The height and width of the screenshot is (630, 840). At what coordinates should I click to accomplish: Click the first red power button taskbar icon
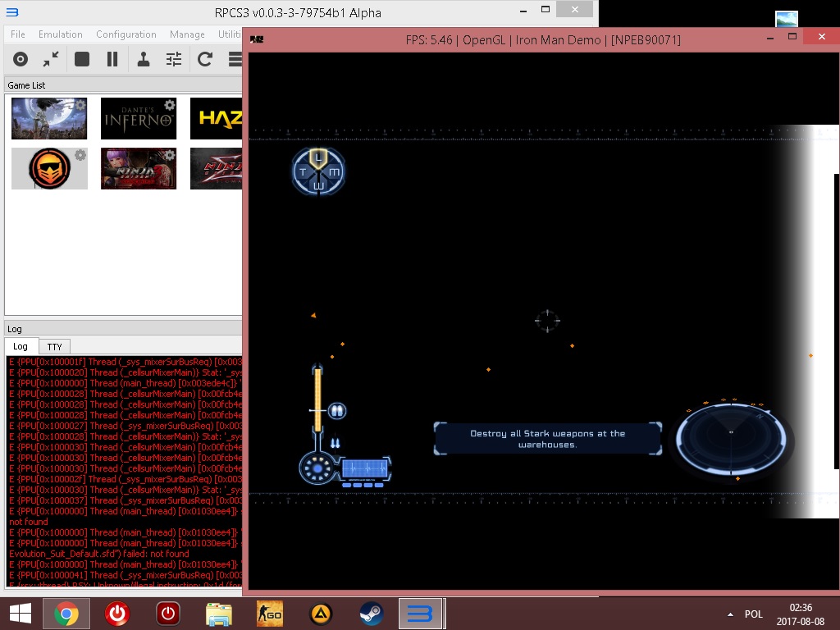(117, 614)
